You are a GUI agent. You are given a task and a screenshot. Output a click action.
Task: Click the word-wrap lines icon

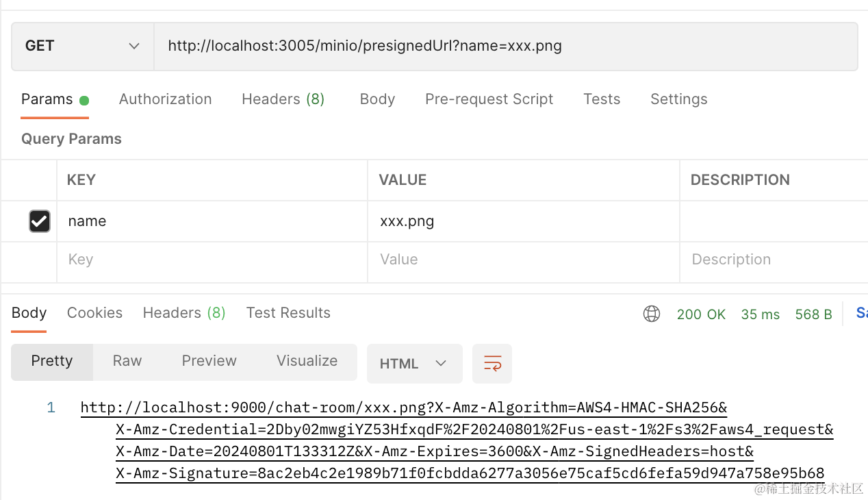492,363
